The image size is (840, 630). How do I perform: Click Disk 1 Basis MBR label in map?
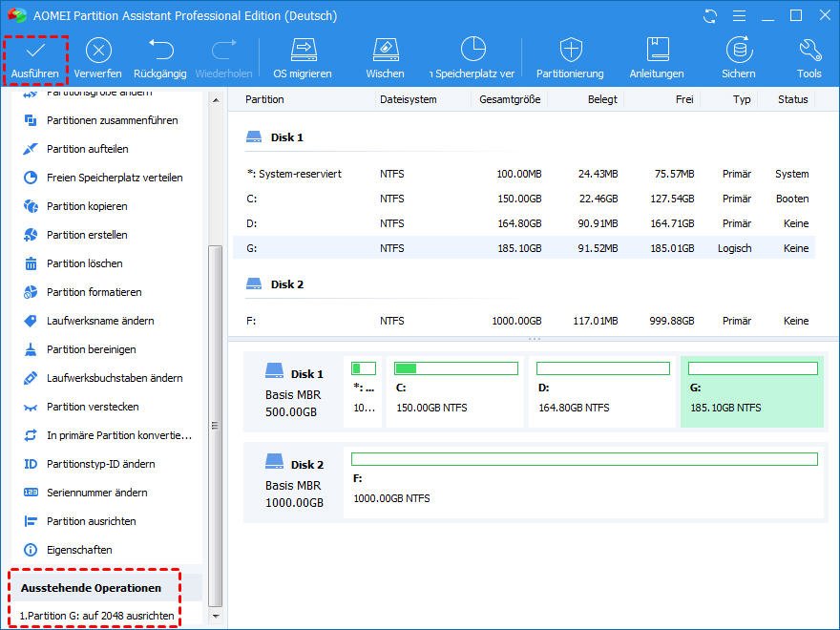tap(294, 392)
